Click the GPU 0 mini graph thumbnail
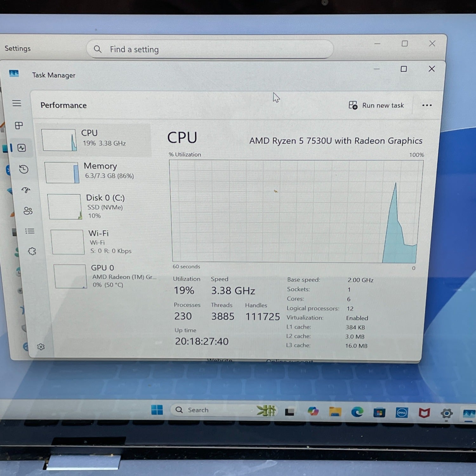 tap(70, 276)
